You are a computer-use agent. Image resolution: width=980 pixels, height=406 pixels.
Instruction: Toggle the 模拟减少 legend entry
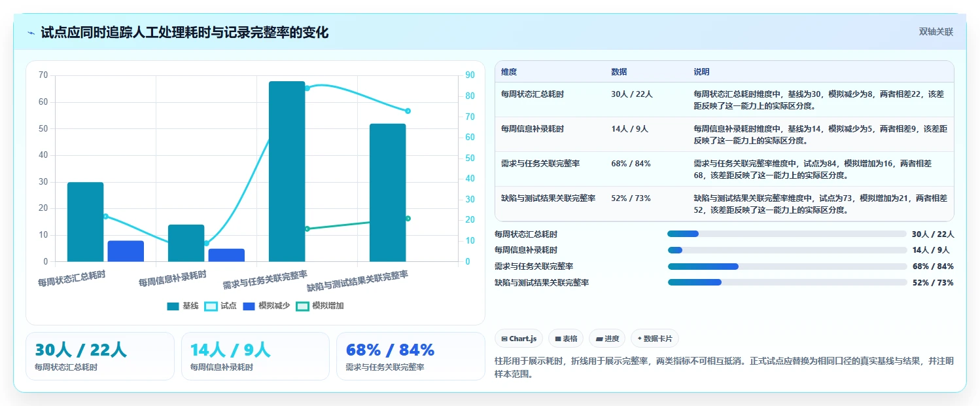267,306
